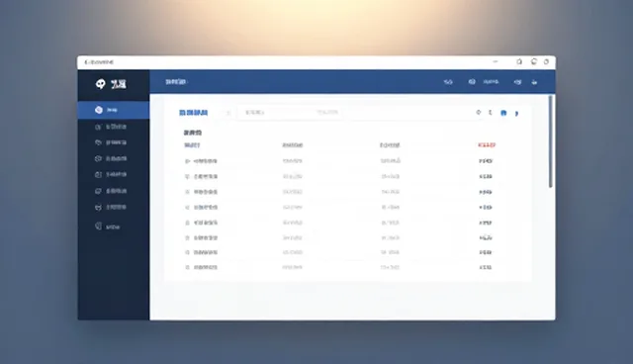This screenshot has height=364, width=633.
Task: Click the last icon in the blue header
Action: [x=534, y=82]
